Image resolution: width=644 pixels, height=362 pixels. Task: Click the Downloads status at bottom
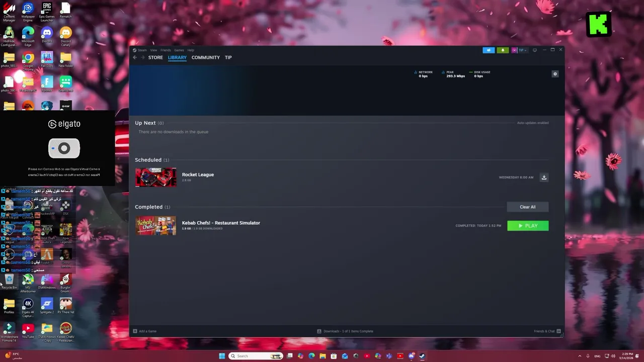click(x=345, y=331)
